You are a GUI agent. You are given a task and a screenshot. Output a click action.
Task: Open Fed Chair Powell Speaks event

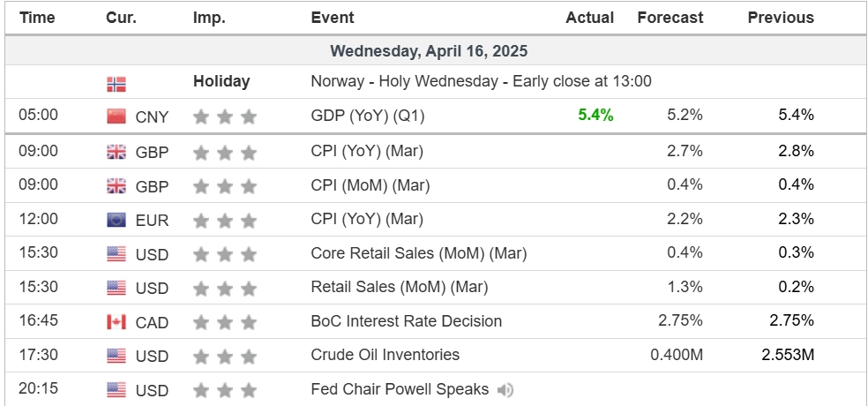pos(400,389)
